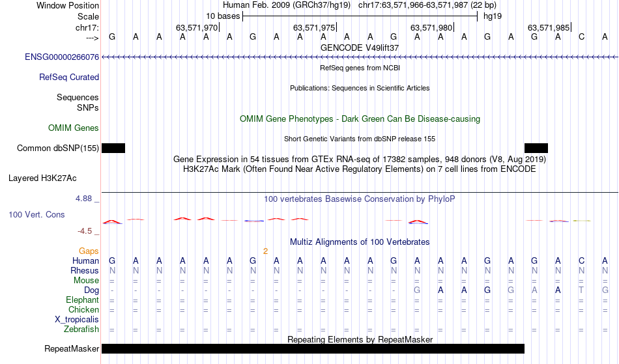
Task: Click the ENSG00000266076 gene arrow line
Action: pyautogui.click(x=360, y=57)
